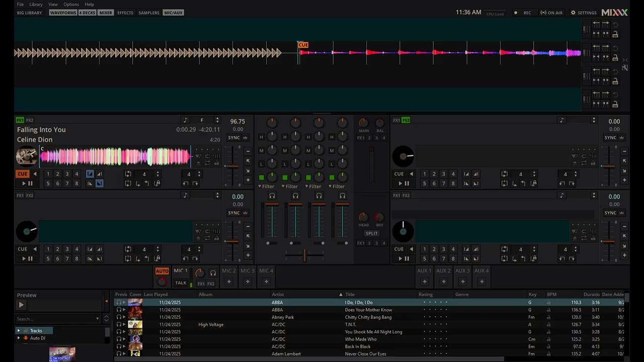Toggle ON AIR broadcasting
The image size is (644, 362).
coord(551,13)
